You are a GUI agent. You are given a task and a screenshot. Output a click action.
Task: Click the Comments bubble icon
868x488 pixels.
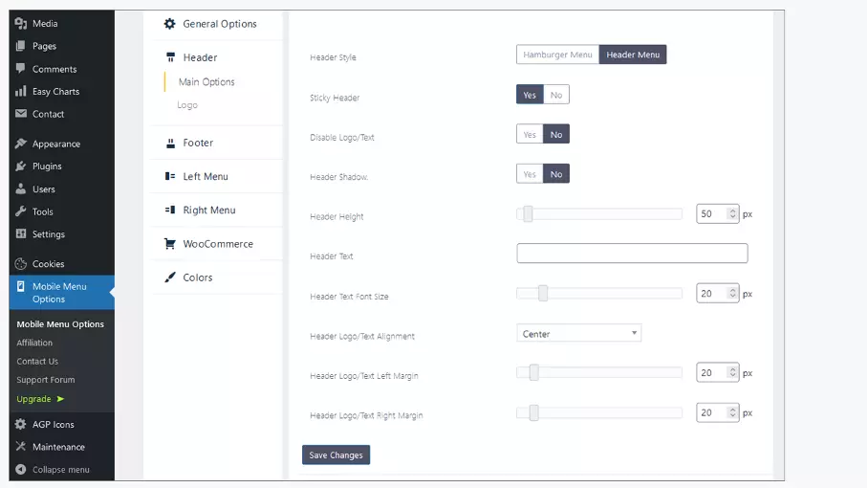[21, 69]
